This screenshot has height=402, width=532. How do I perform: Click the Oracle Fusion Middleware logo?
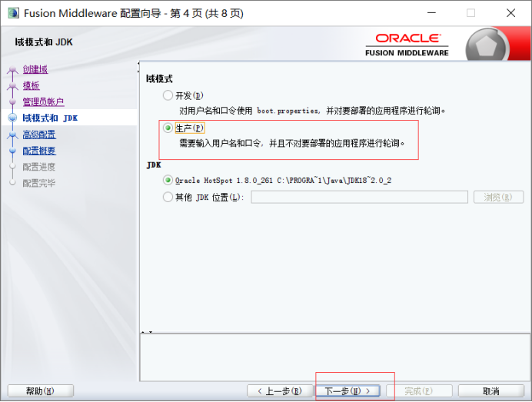(x=407, y=45)
